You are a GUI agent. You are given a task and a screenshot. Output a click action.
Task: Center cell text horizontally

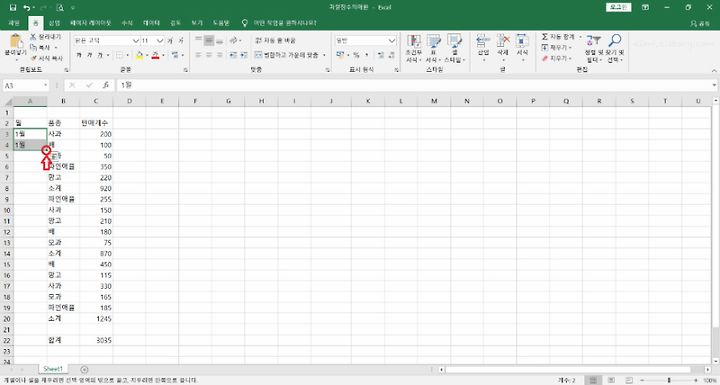pos(209,55)
